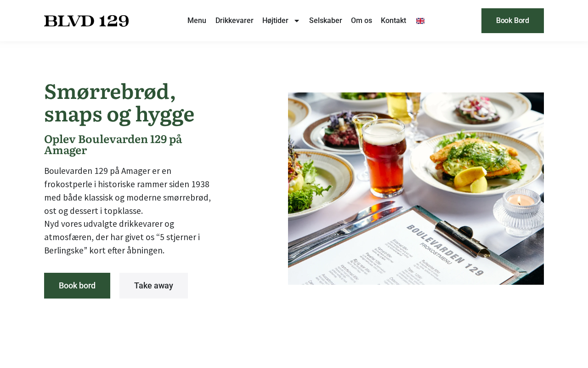Click the Book Bord button in header
Image resolution: width=588 pixels, height=368 pixels.
[x=513, y=21]
